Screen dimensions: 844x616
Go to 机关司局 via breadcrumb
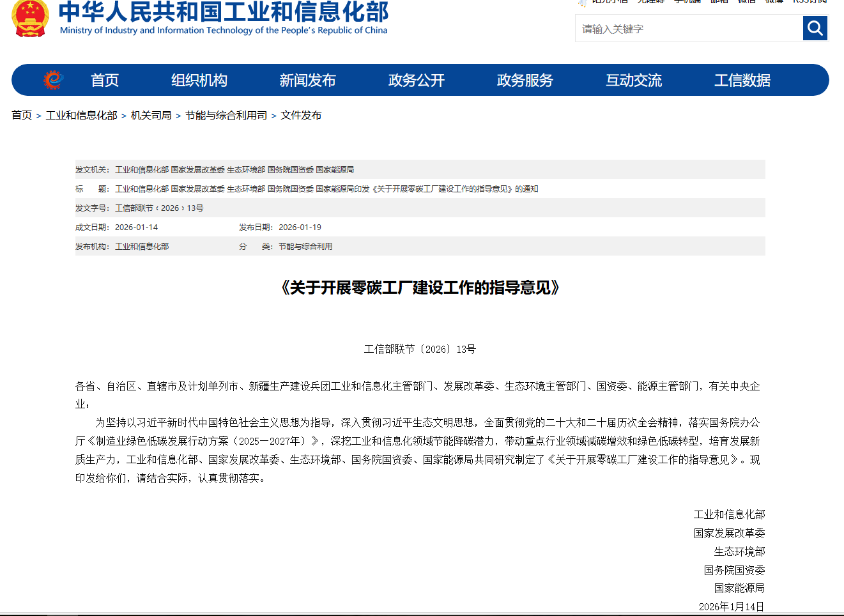151,115
